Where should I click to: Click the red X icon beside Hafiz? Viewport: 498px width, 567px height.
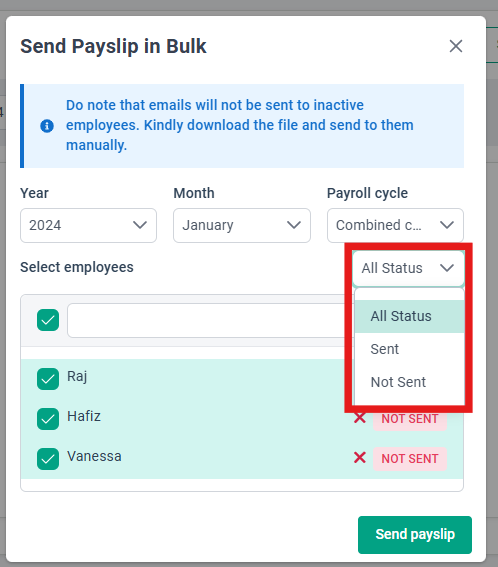point(359,418)
